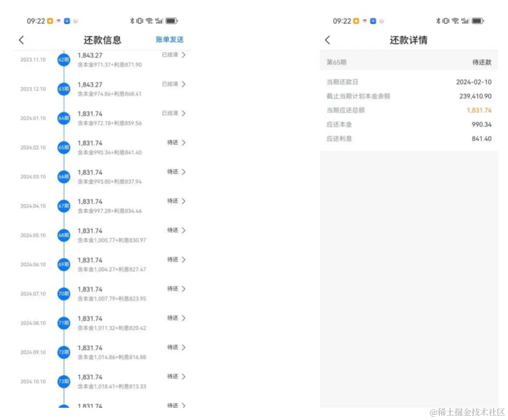Select the 73期 installment badge
This screenshot has height=420, width=508.
(x=63, y=381)
